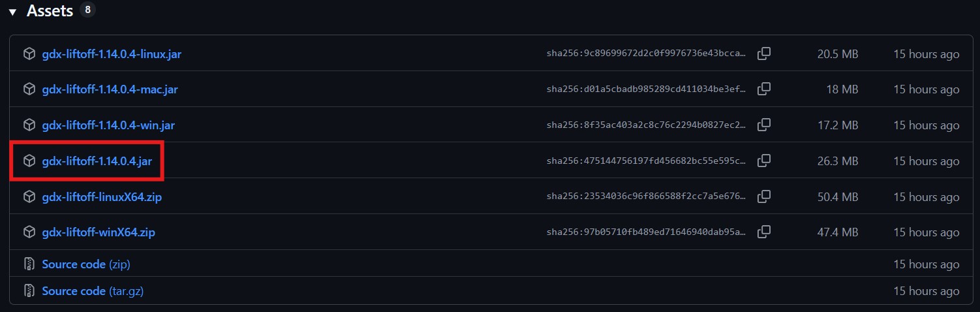Download gdx-liftoff-linuxX64.zip
This screenshot has height=312, width=980.
coord(102,196)
